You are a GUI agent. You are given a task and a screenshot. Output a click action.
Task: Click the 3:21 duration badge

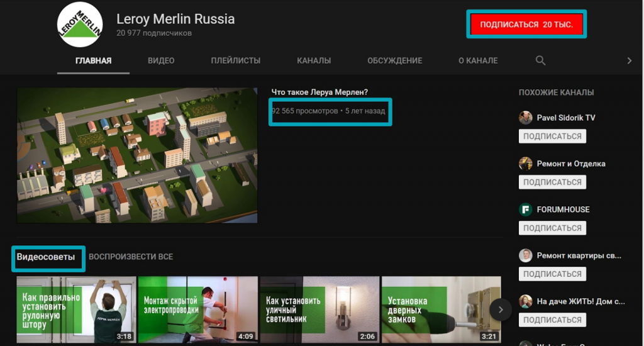pyautogui.click(x=489, y=337)
